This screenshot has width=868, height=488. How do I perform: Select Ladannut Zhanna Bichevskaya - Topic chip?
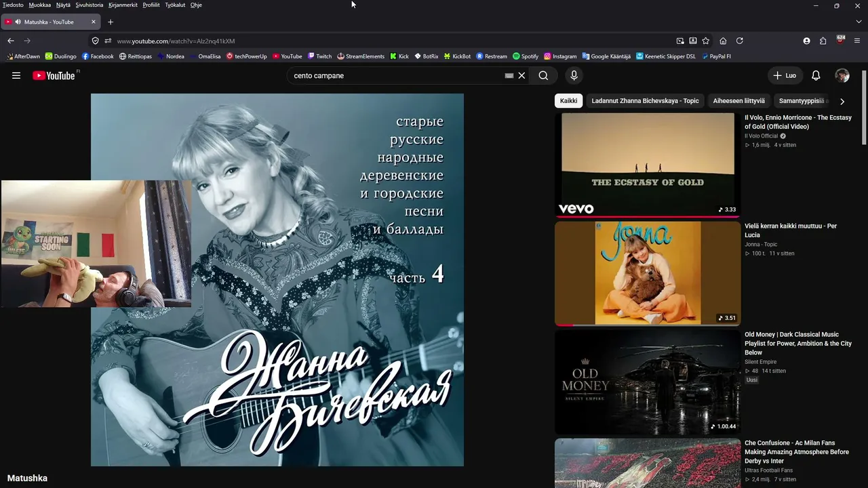[645, 101]
